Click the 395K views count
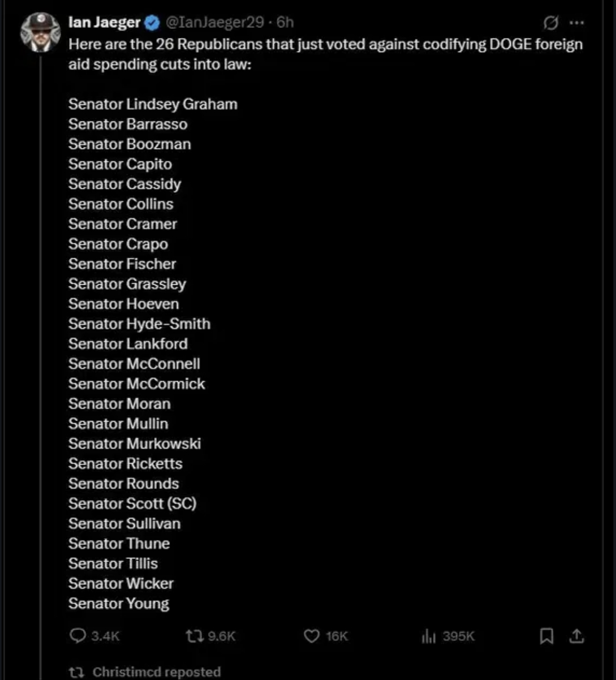Image resolution: width=616 pixels, height=680 pixels. point(459,636)
